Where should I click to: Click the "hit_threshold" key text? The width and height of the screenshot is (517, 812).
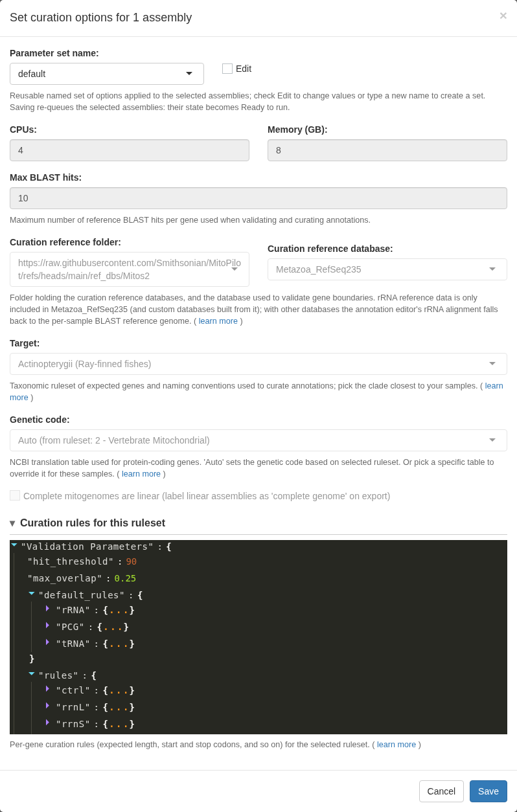tap(71, 562)
